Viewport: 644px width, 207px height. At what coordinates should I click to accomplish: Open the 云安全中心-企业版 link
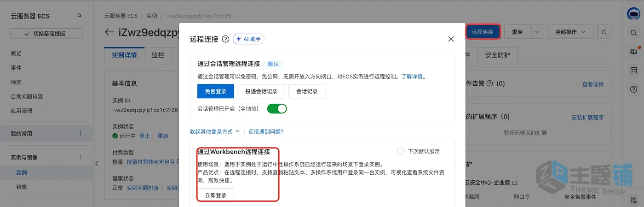(491, 183)
